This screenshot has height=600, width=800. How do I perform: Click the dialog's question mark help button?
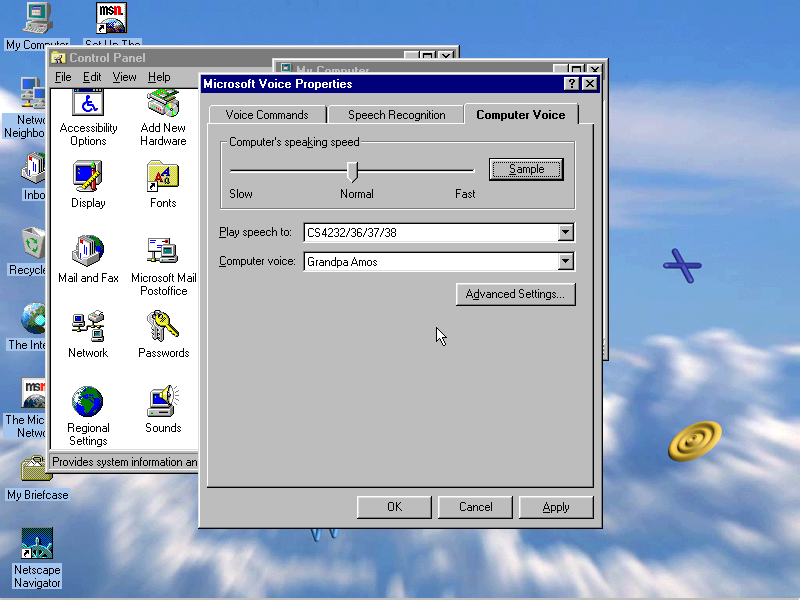click(x=571, y=84)
